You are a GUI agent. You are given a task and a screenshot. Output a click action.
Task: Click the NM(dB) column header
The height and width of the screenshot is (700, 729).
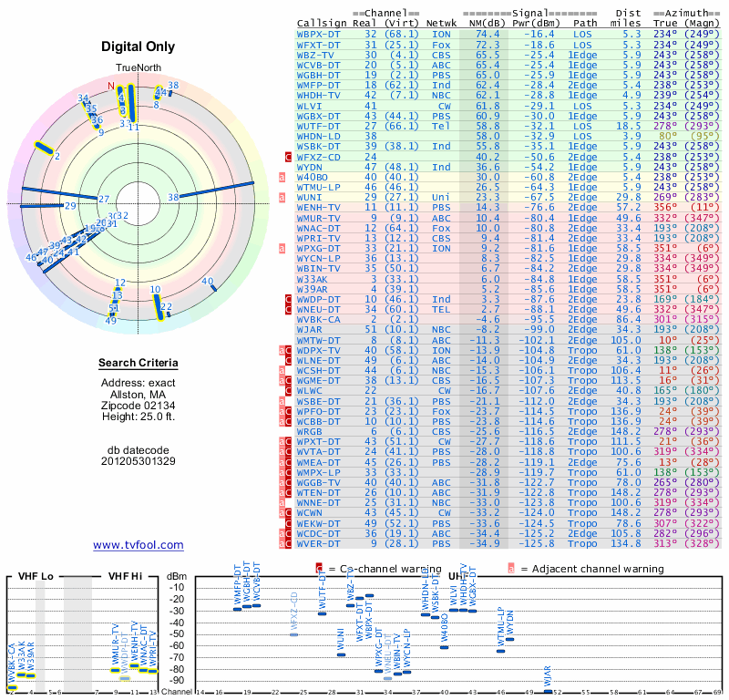click(484, 24)
